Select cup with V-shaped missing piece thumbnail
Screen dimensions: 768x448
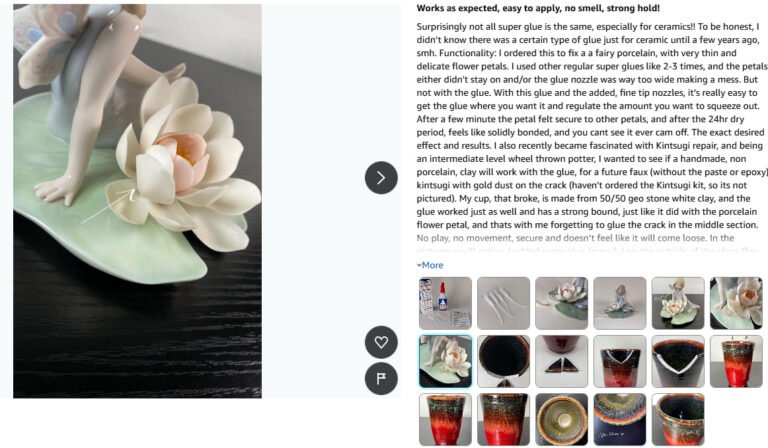coord(620,361)
